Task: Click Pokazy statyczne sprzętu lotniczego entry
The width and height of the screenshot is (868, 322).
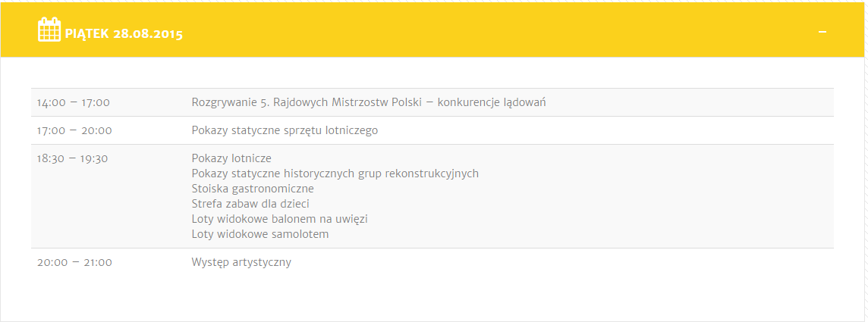Action: click(285, 131)
